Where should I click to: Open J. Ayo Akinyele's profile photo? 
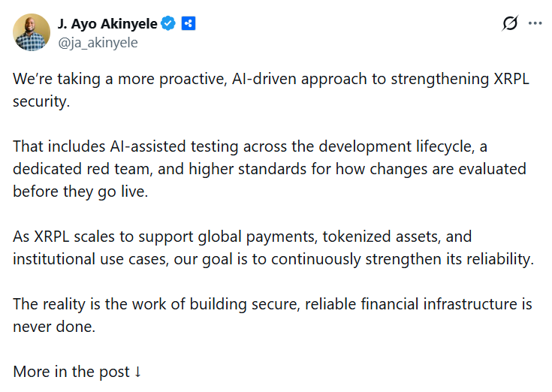(x=31, y=32)
